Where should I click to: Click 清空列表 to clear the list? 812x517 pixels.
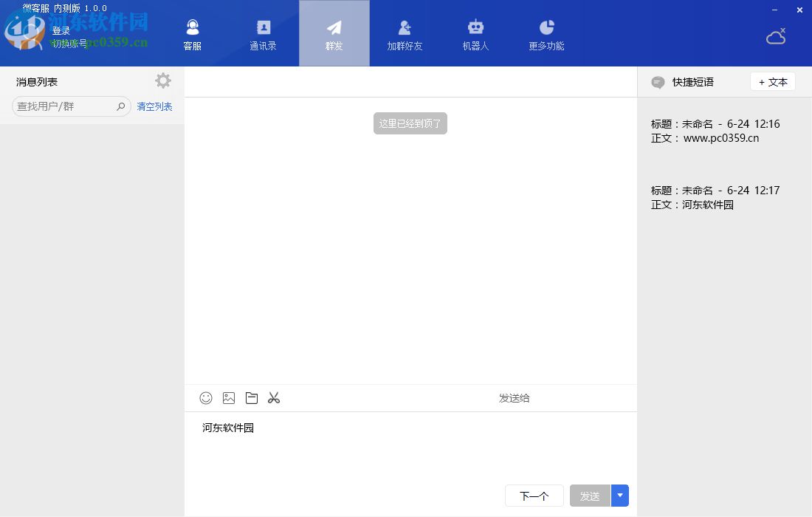click(x=154, y=106)
